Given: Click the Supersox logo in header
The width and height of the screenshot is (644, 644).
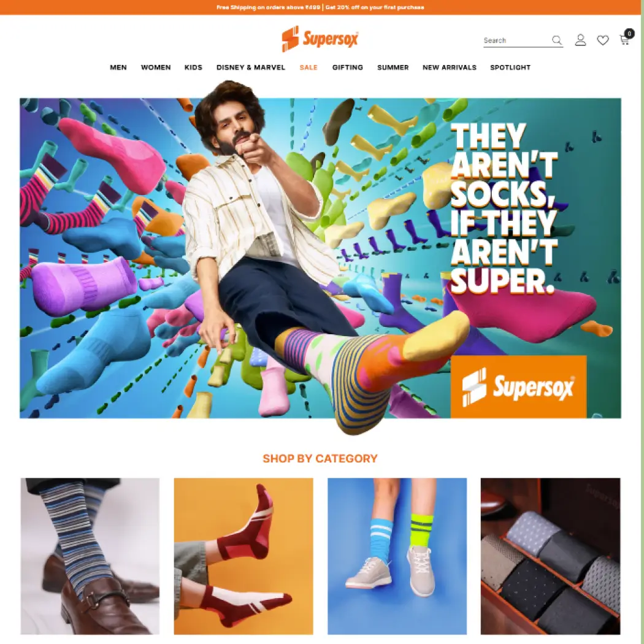Looking at the screenshot, I should click(x=320, y=39).
